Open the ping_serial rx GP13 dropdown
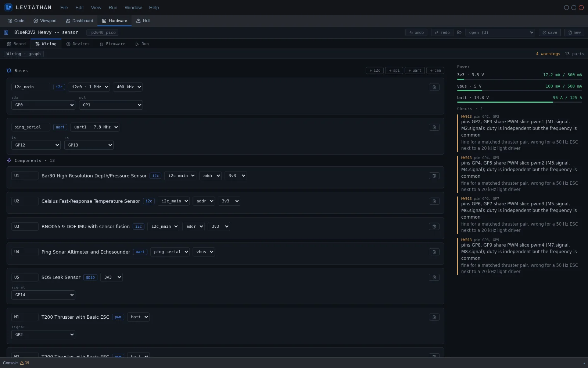The width and height of the screenshot is (588, 368). [89, 145]
